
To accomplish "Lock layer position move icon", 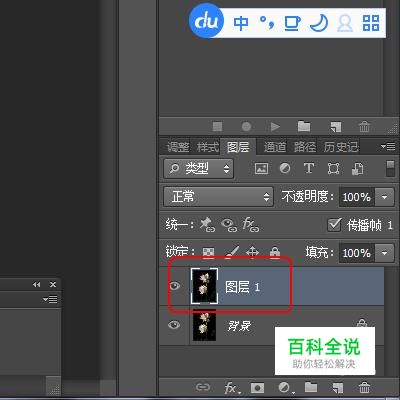I will pos(252,252).
